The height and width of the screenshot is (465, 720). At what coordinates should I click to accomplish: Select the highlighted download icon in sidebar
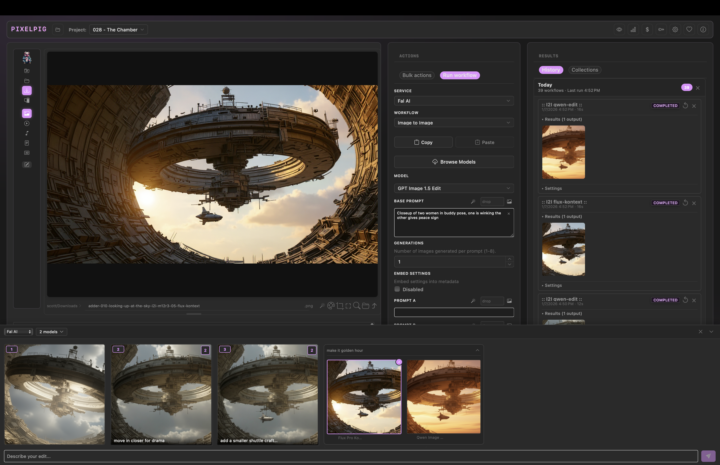27,90
